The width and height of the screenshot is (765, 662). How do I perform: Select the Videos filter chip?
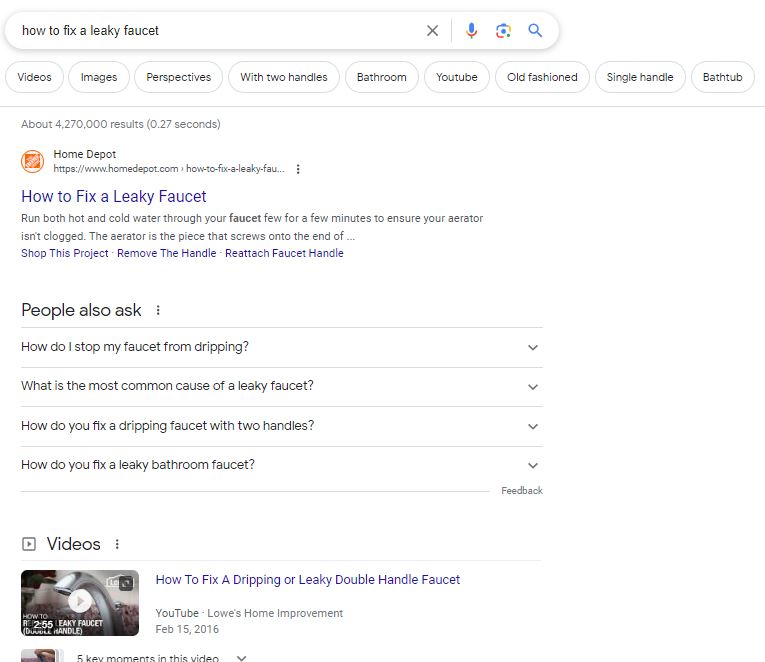point(34,77)
